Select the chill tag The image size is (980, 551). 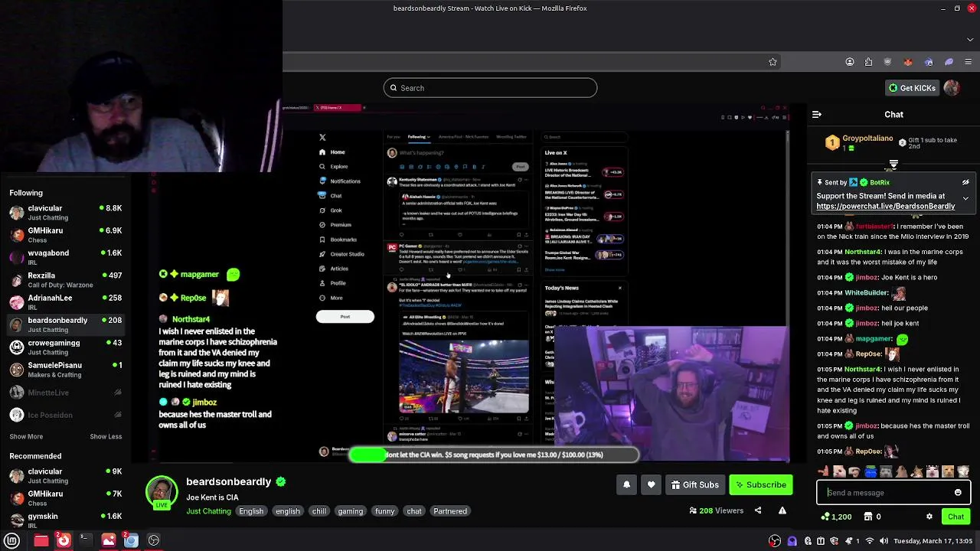tap(319, 511)
